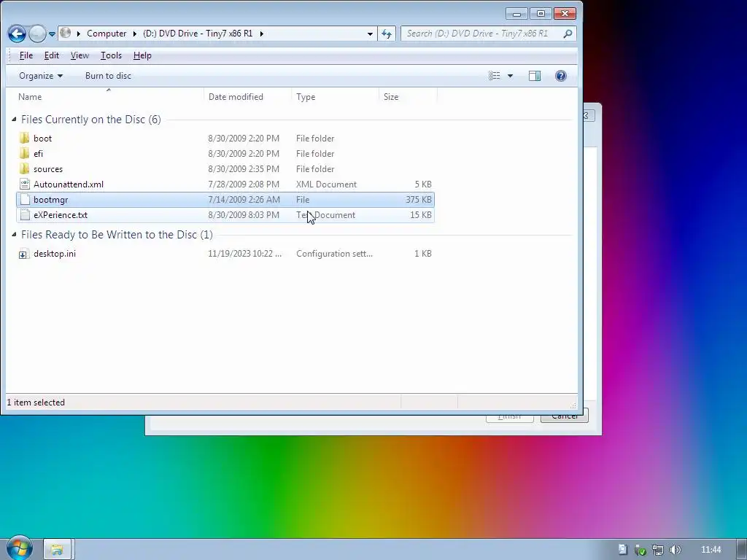Click the disc icon in address bar

66,33
